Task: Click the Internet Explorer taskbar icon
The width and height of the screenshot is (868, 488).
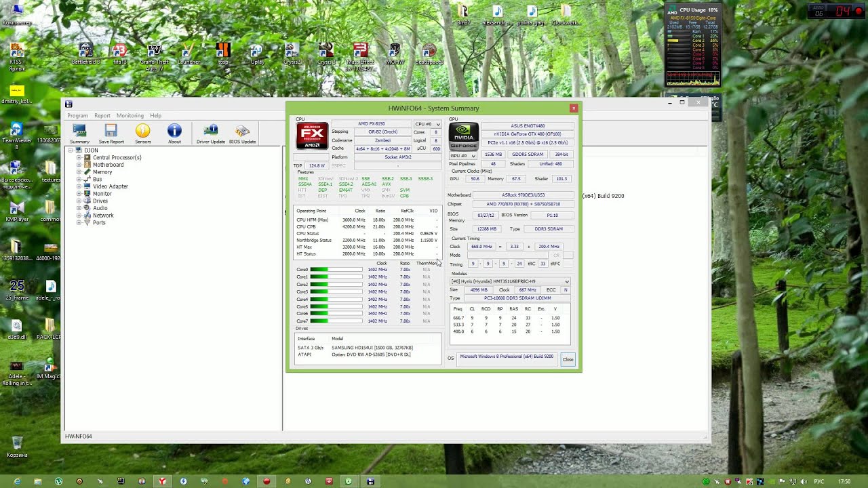Action: (17, 481)
